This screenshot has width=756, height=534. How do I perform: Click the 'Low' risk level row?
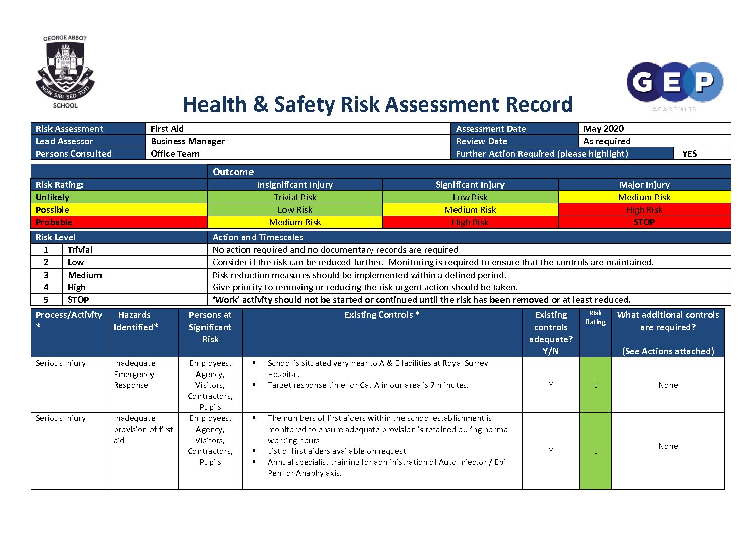coord(381,262)
